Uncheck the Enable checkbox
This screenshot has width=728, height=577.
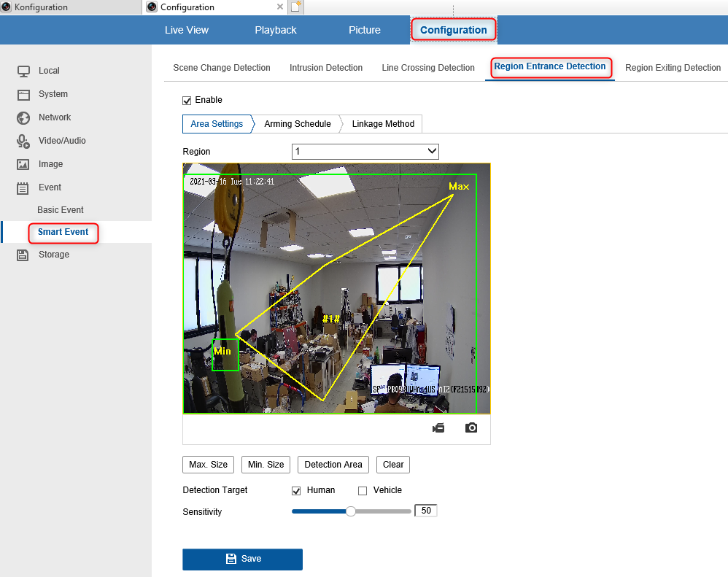(187, 100)
